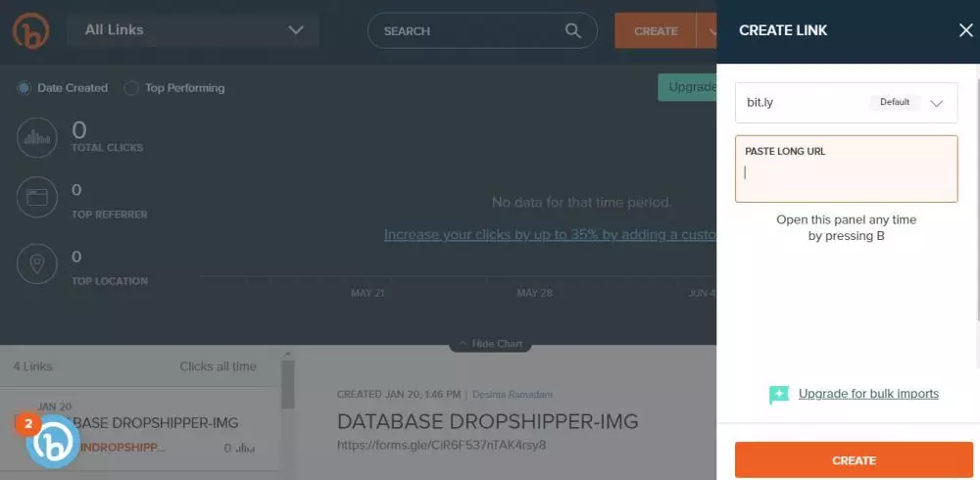This screenshot has width=980, height=480.
Task: Close the Create Link panel
Action: 965,30
